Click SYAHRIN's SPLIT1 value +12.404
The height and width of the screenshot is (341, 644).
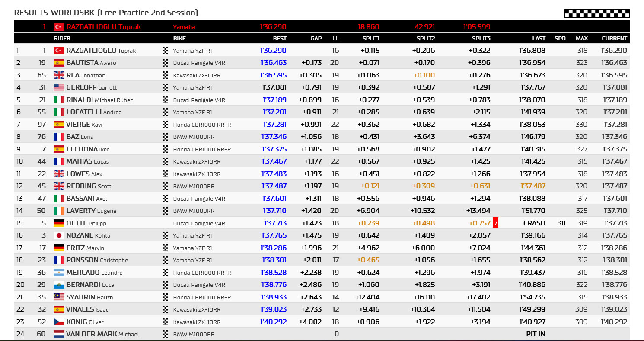(x=367, y=297)
